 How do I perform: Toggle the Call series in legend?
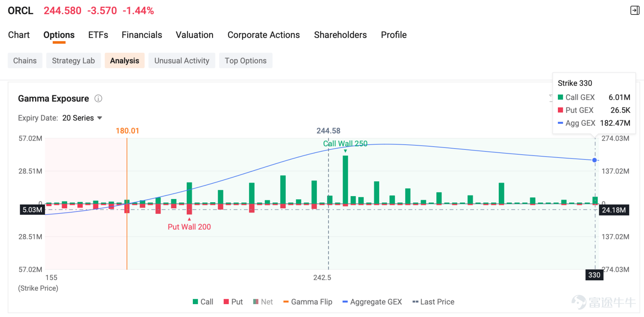(203, 302)
